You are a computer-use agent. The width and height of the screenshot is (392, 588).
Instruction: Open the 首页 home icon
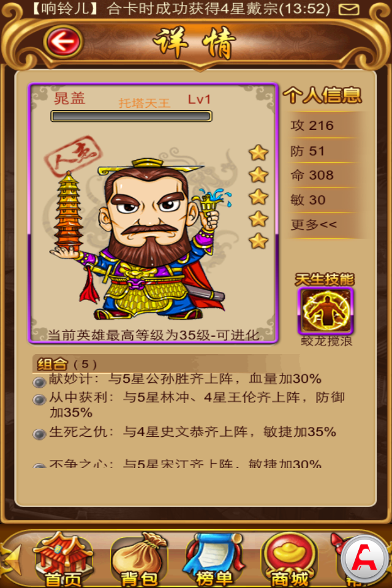point(62,559)
